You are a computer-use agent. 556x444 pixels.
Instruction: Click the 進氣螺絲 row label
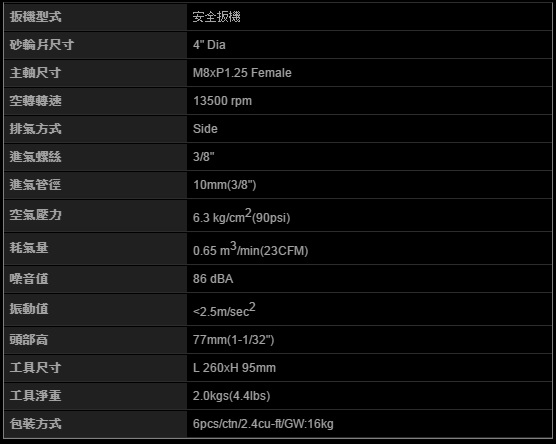click(x=35, y=157)
